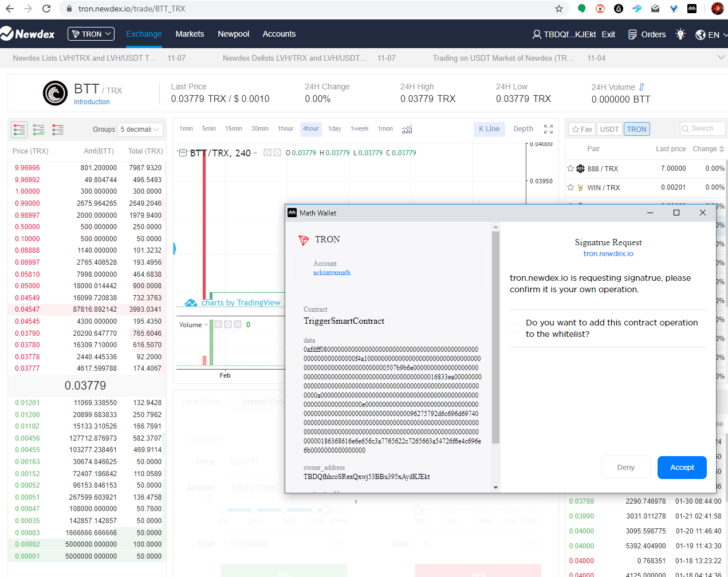Expand the announcements bar chevron
The image size is (728, 577).
[721, 57]
